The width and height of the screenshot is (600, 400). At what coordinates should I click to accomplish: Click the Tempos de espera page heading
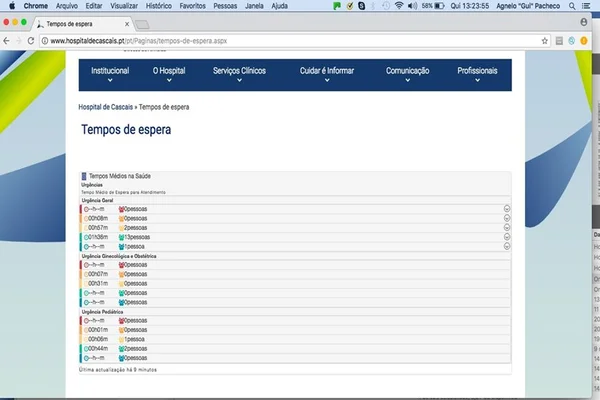coord(126,129)
